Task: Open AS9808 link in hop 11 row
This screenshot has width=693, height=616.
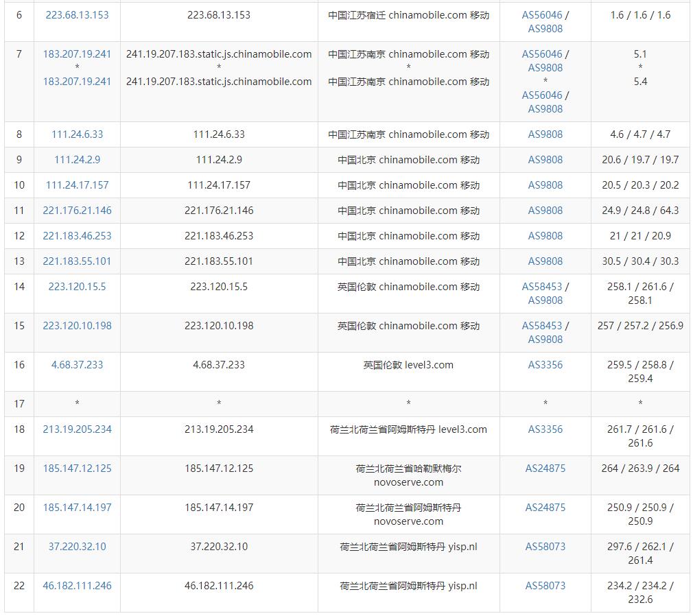Action: (x=545, y=211)
